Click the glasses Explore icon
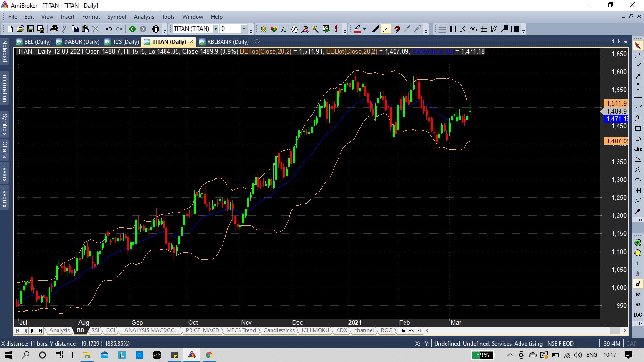This screenshot has height=362, width=644. pos(284,29)
